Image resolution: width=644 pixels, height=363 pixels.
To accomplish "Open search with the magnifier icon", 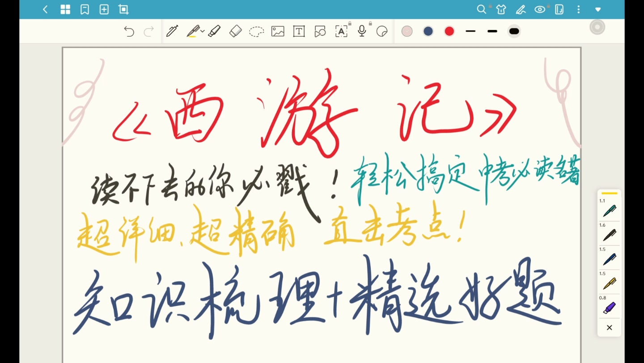I will click(481, 9).
